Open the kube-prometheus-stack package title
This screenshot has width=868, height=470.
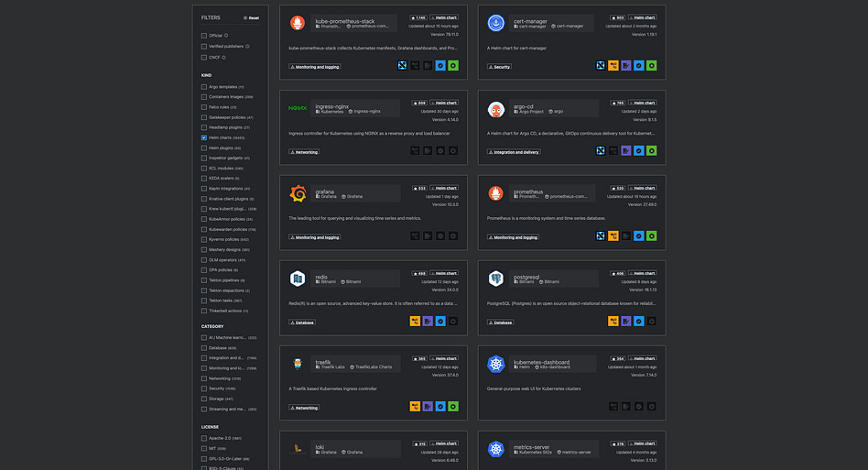345,21
